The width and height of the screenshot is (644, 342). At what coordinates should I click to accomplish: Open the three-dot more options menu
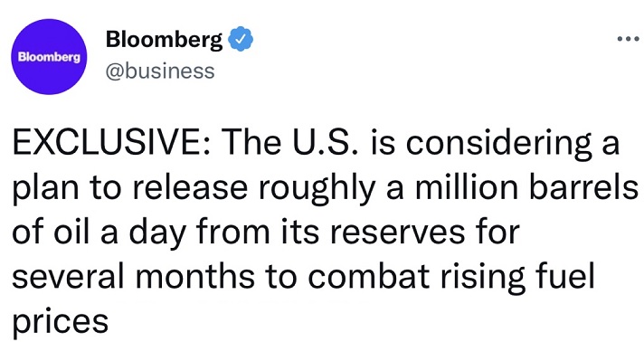click(629, 39)
